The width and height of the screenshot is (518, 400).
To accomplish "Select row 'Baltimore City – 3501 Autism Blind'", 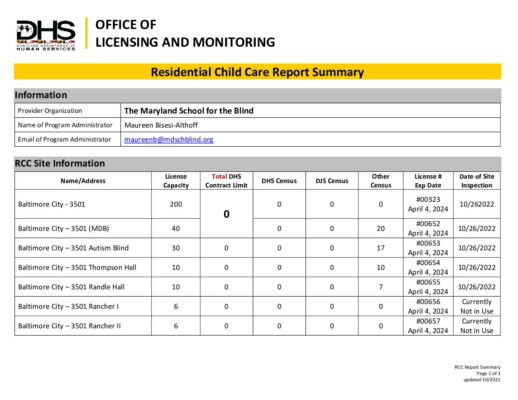I will (257, 248).
